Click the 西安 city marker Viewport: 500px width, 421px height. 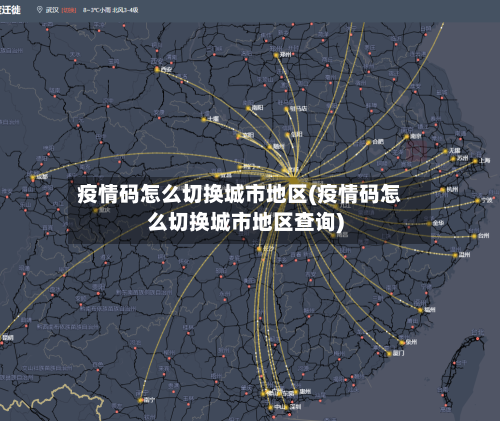[157, 70]
